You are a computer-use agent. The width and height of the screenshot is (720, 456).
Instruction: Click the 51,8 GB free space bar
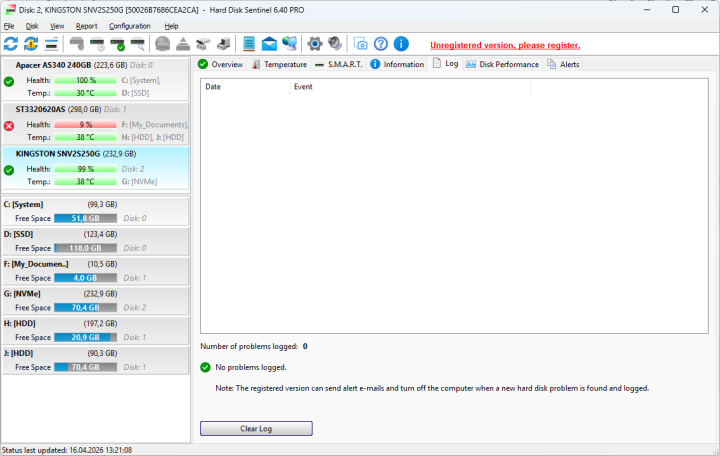point(85,219)
